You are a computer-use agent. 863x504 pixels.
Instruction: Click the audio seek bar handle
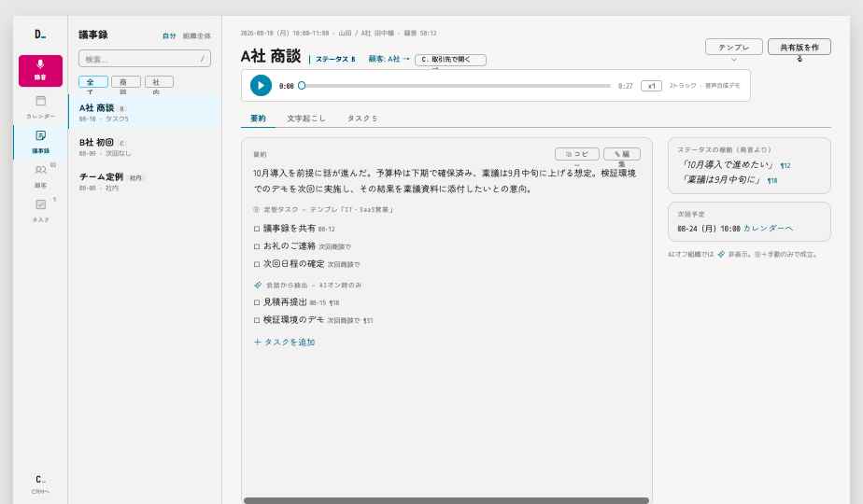pyautogui.click(x=302, y=85)
